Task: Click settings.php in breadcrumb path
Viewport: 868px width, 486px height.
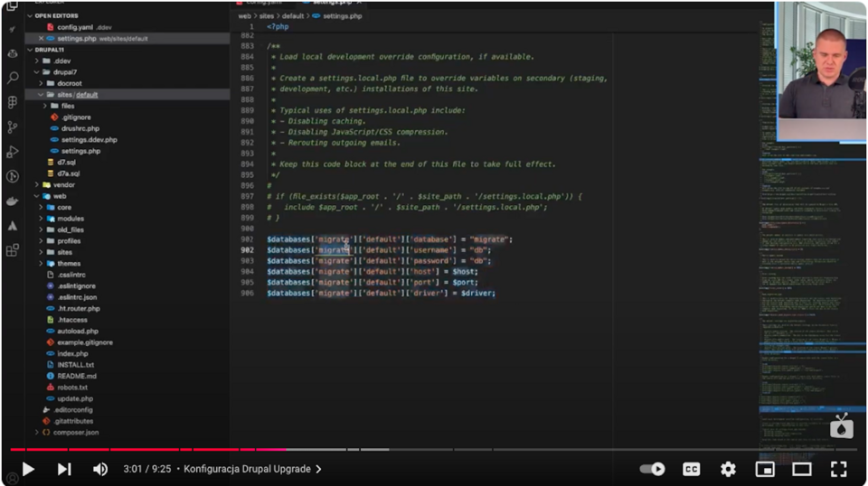Action: [x=342, y=16]
